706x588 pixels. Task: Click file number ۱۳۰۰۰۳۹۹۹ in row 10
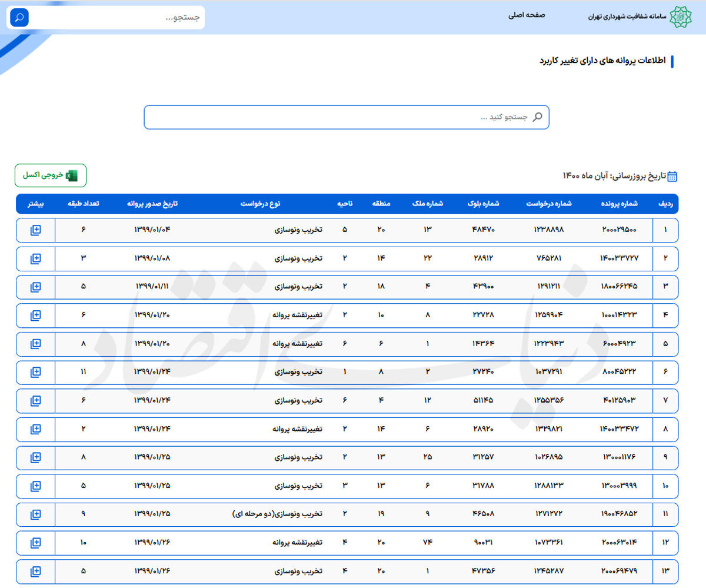620,486
